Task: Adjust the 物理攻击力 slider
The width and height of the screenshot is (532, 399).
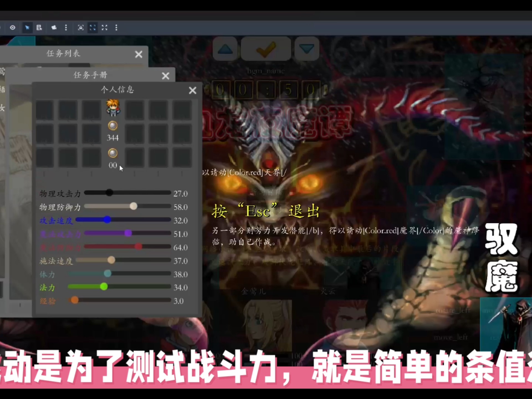Action: [x=127, y=193]
